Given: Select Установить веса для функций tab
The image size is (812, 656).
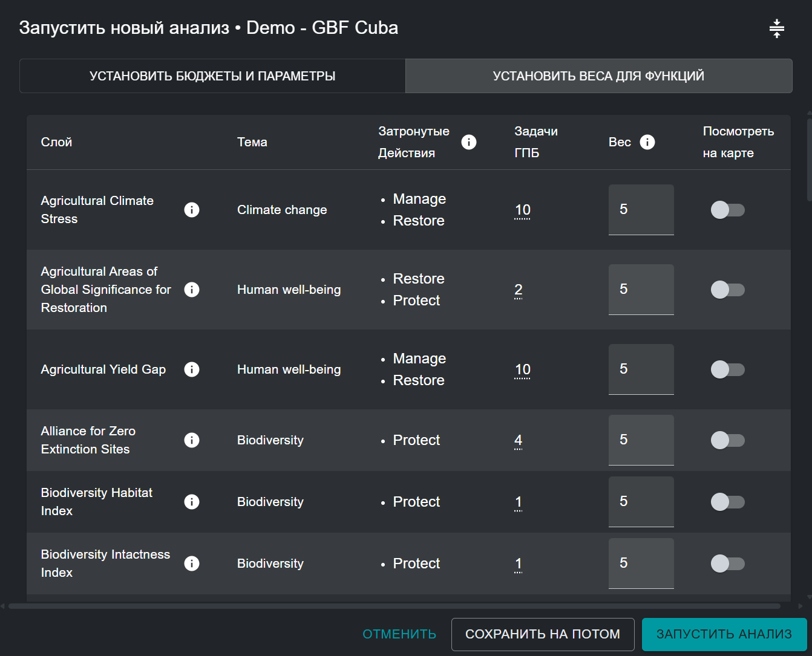Looking at the screenshot, I should coord(598,76).
